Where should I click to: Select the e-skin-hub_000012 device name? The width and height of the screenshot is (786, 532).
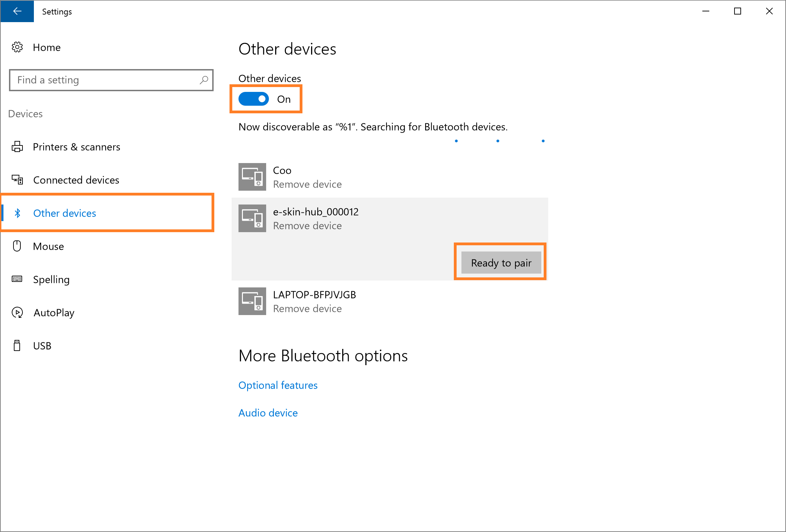pyautogui.click(x=316, y=212)
